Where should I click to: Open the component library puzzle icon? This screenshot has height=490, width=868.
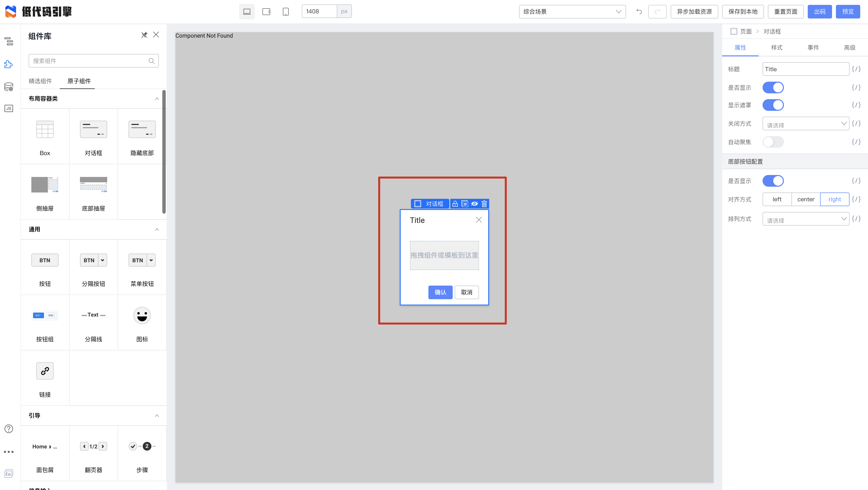[9, 64]
